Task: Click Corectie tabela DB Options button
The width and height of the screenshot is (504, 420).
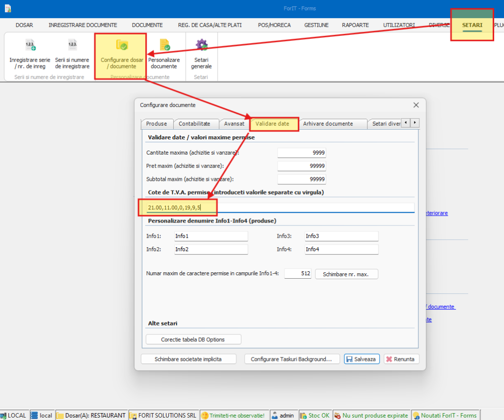Action: 193,340
